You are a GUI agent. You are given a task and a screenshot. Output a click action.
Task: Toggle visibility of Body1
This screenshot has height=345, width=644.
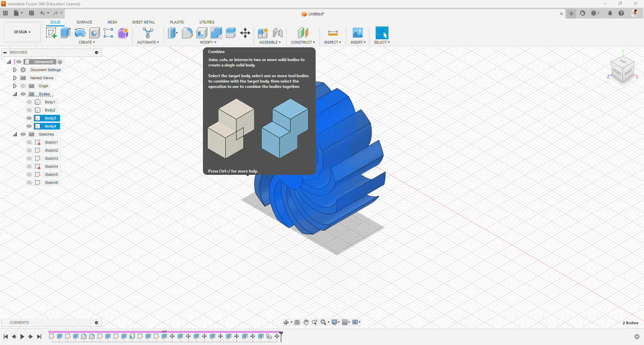click(x=29, y=102)
